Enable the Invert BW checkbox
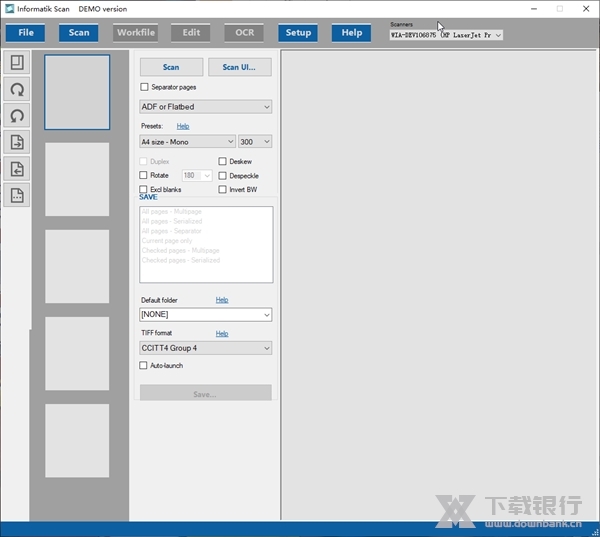Viewport: 600px width, 537px height. 222,189
